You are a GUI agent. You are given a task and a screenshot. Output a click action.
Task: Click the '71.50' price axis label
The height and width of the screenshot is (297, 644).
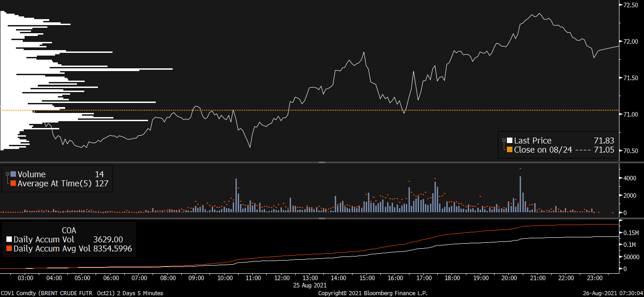coord(631,78)
